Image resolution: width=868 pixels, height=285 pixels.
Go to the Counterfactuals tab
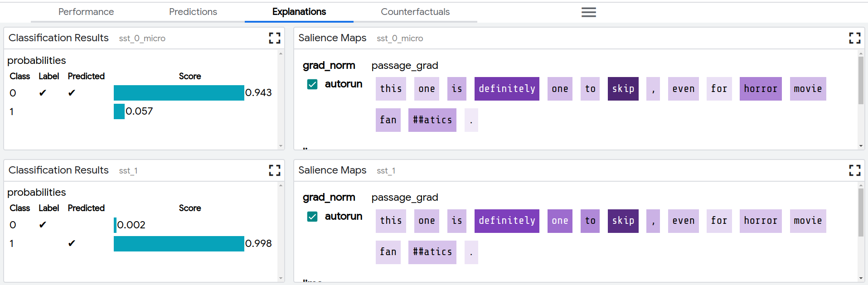click(x=415, y=12)
